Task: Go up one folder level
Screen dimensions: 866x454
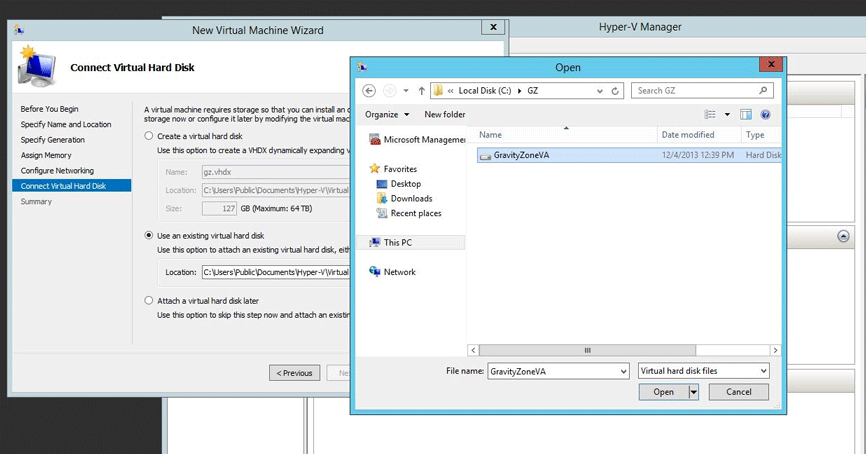Action: pyautogui.click(x=421, y=91)
